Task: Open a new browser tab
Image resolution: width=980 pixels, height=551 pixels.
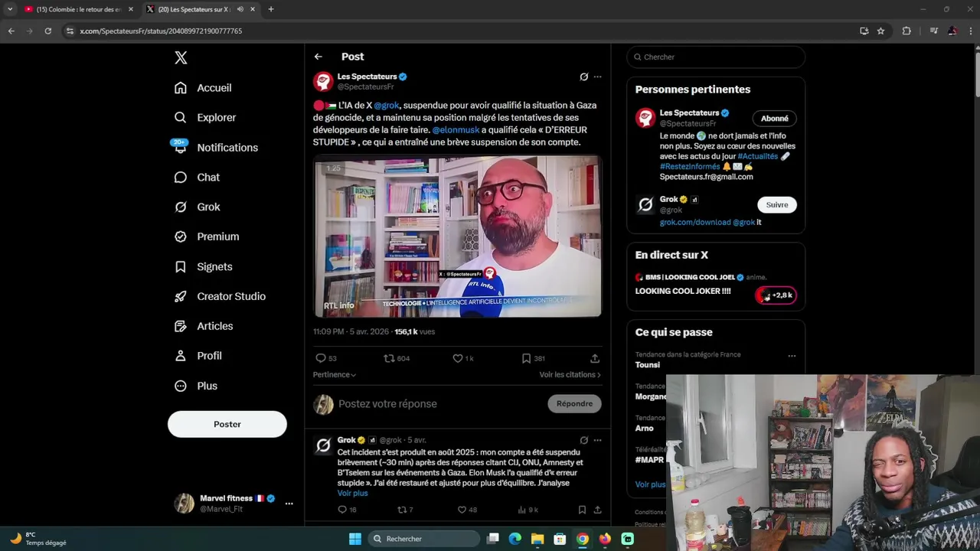Action: [x=270, y=9]
